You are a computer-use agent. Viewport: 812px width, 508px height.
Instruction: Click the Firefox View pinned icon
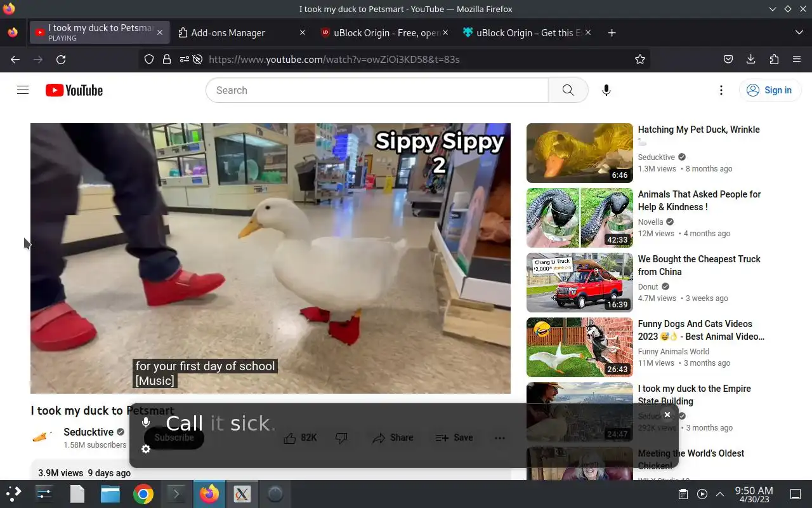click(x=13, y=32)
